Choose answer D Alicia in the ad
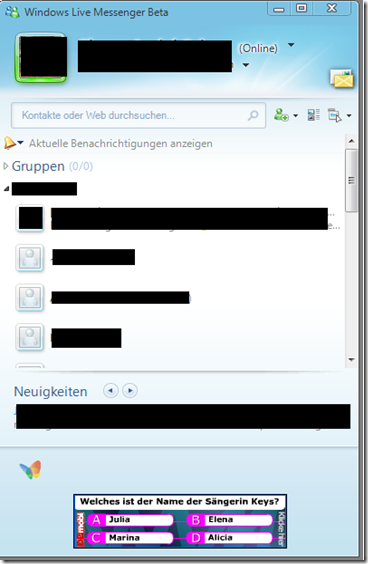 pyautogui.click(x=230, y=538)
